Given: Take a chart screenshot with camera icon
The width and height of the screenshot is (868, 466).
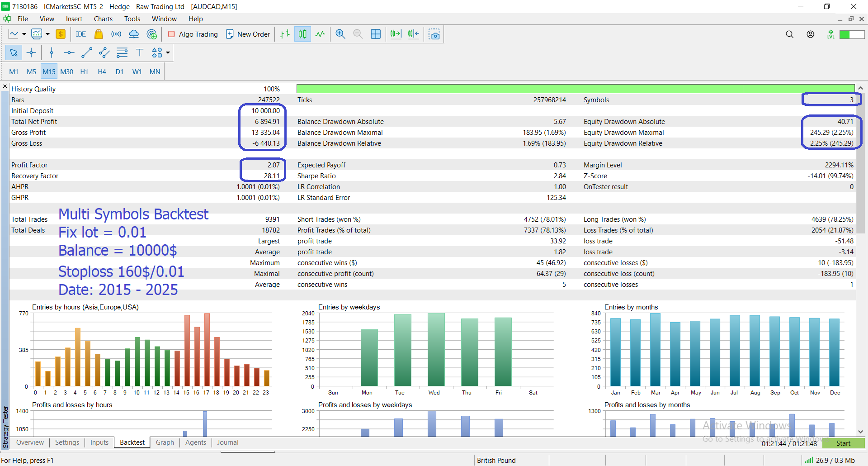Looking at the screenshot, I should tap(434, 34).
